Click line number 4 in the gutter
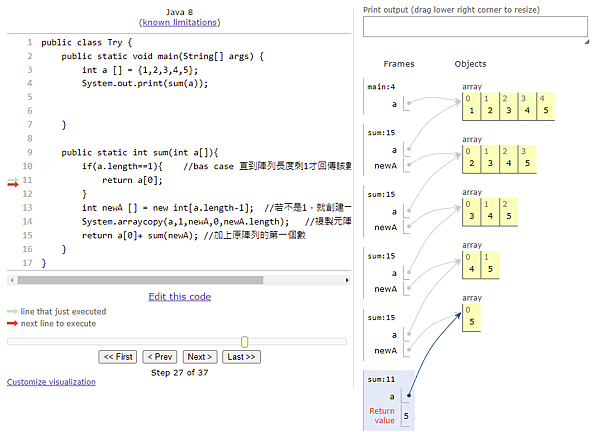Image resolution: width=600 pixels, height=432 pixels. point(29,83)
